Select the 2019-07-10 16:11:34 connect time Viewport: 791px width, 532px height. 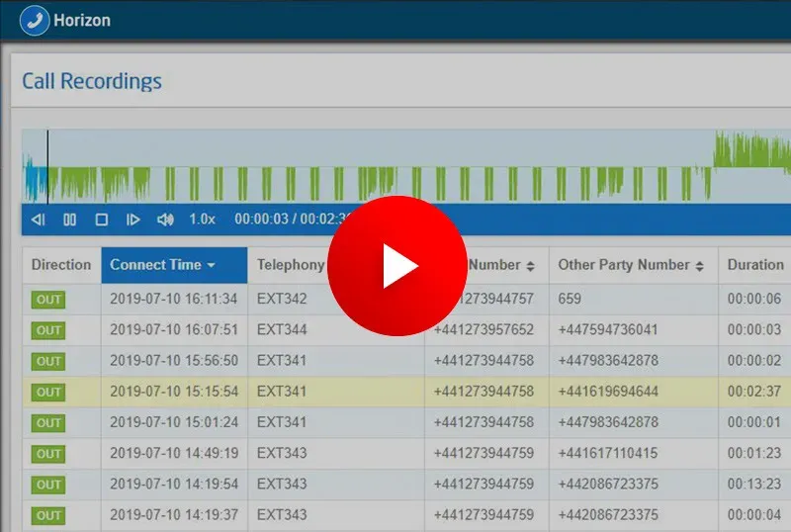pos(174,299)
